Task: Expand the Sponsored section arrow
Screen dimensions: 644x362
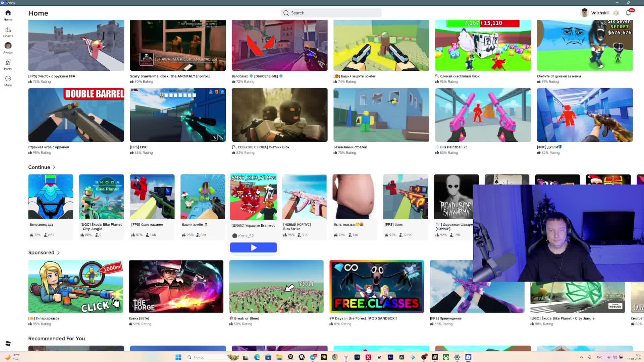Action: point(58,252)
